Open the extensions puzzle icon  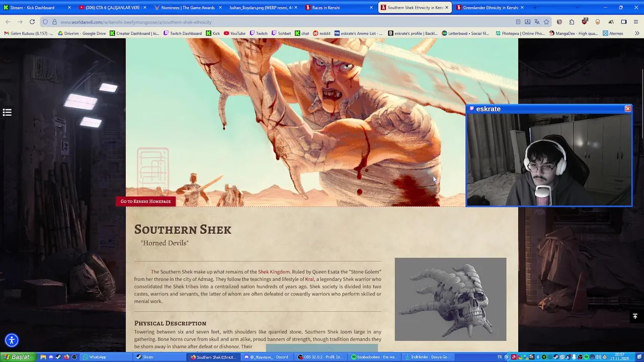coord(572,22)
